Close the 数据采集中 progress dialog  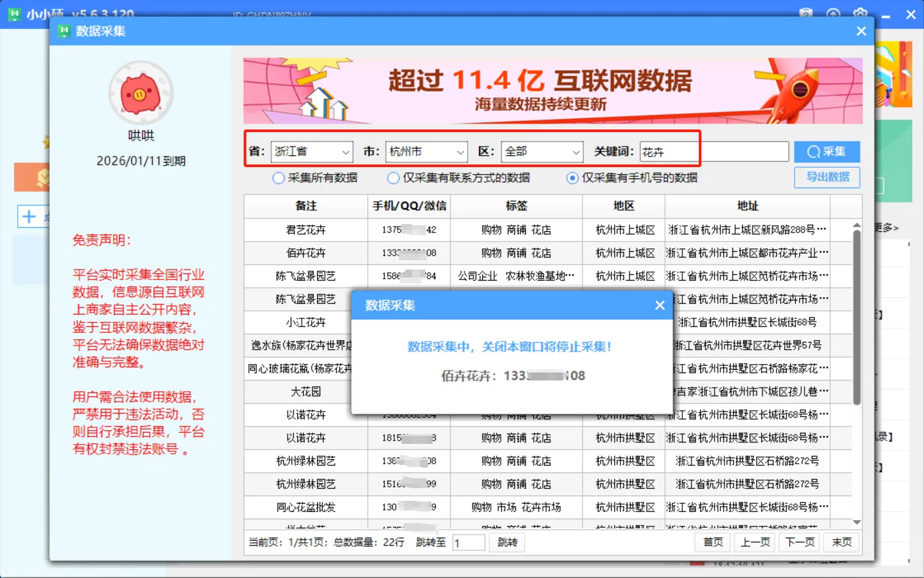[659, 305]
